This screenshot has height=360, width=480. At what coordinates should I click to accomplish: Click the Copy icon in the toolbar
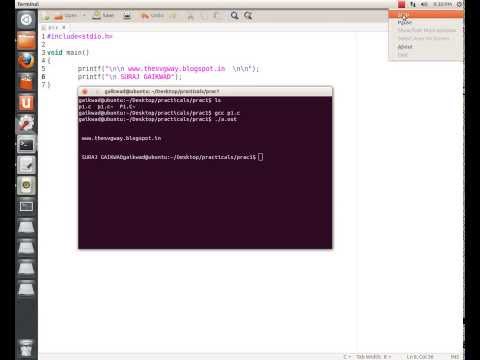coord(204,16)
